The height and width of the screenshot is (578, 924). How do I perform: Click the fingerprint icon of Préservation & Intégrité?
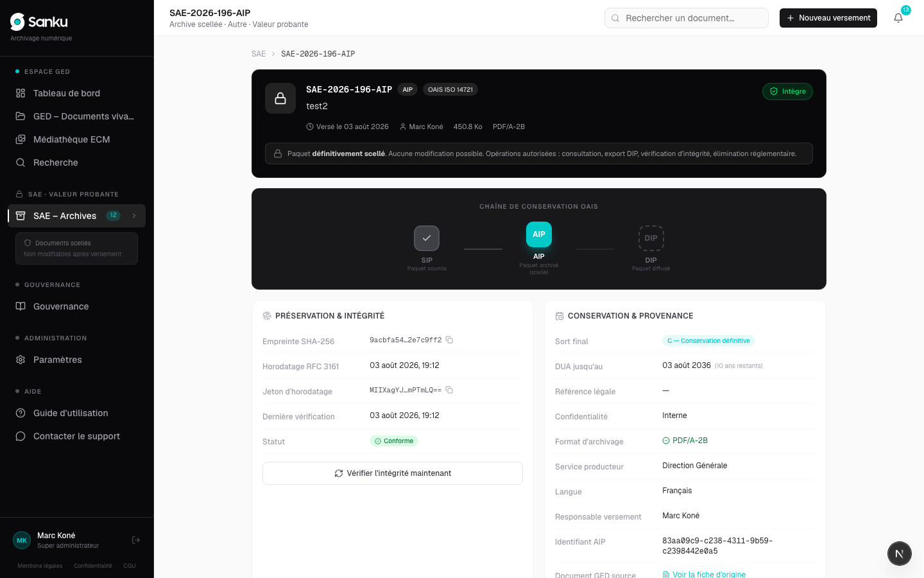coord(267,316)
